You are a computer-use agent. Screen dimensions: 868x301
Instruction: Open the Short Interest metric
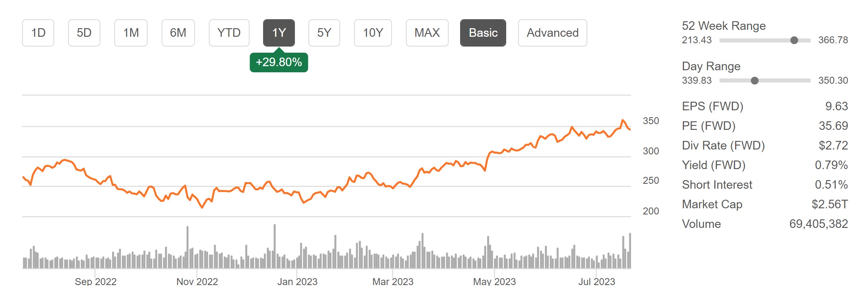pyautogui.click(x=717, y=185)
